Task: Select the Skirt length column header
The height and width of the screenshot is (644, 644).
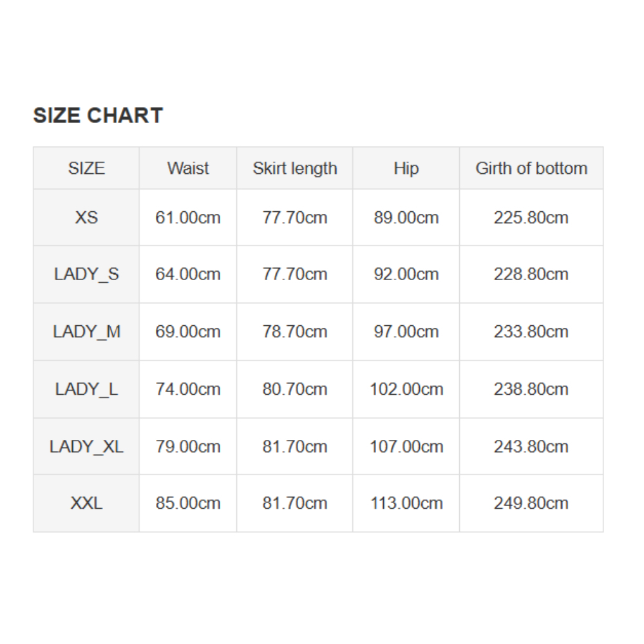Action: (295, 169)
